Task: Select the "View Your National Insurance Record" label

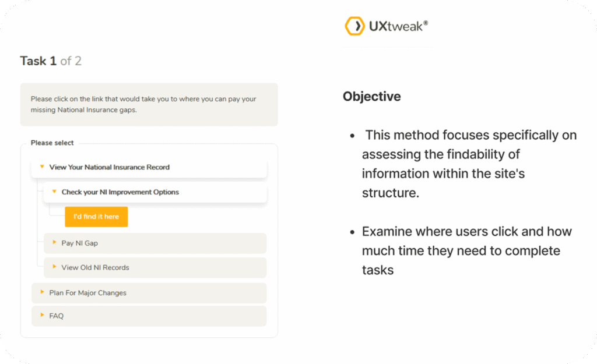Action: [x=110, y=167]
